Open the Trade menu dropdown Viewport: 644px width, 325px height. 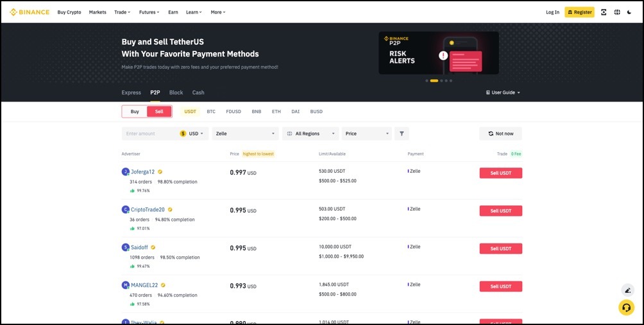pyautogui.click(x=122, y=12)
